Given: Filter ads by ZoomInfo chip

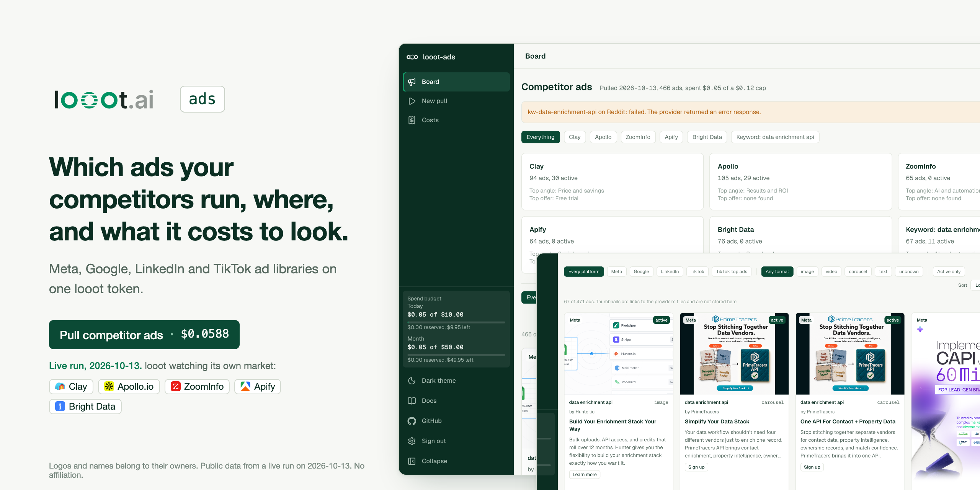Looking at the screenshot, I should coord(638,137).
